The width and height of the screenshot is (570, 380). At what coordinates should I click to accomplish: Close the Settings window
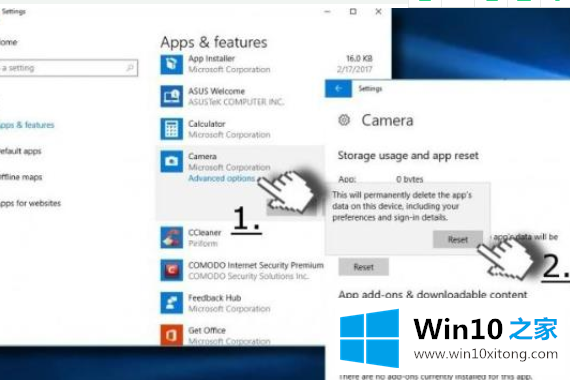click(x=378, y=12)
